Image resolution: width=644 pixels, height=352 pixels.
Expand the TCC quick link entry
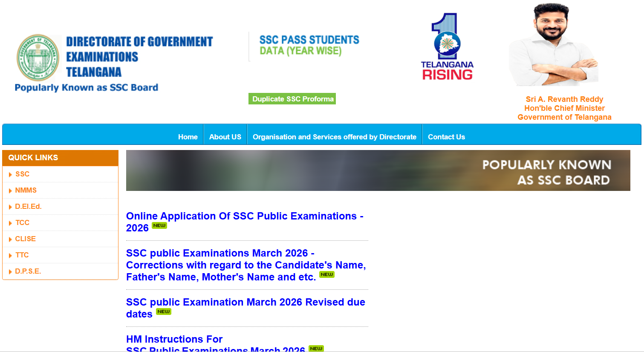pyautogui.click(x=22, y=222)
